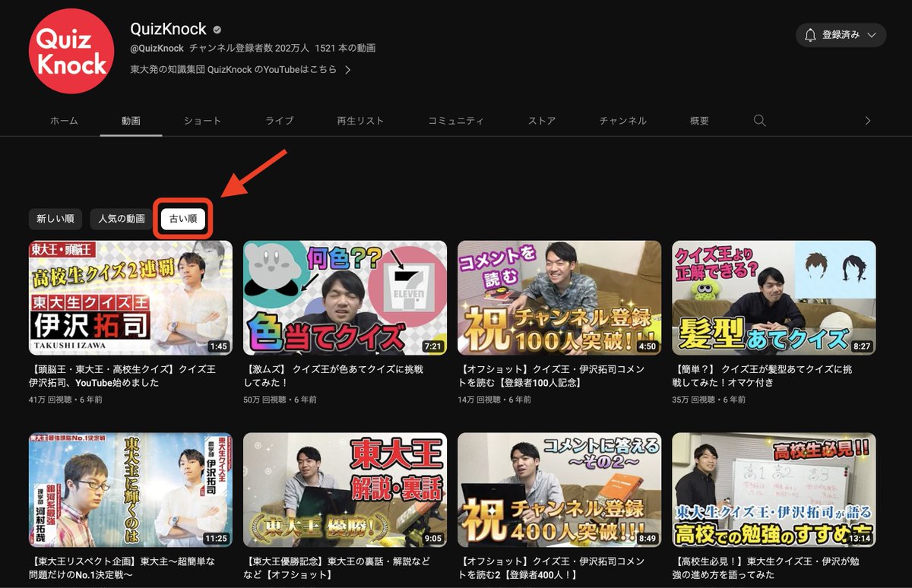Open the channel search magnifier icon
The height and width of the screenshot is (588, 912).
pyautogui.click(x=759, y=121)
